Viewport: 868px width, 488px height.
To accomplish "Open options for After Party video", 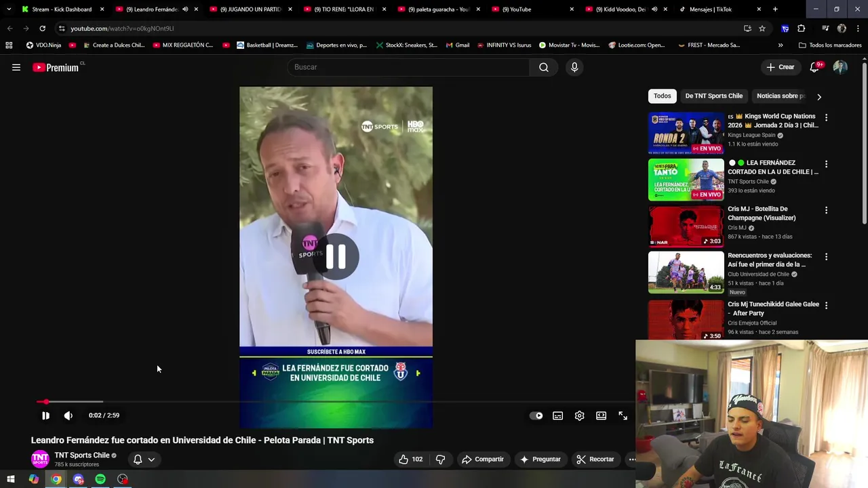I will pos(826,306).
